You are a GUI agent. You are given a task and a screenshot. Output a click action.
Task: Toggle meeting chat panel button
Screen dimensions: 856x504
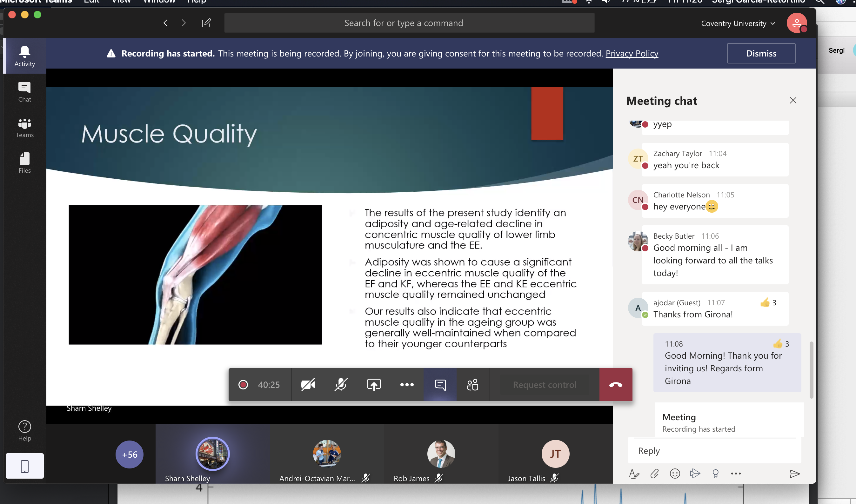point(440,384)
